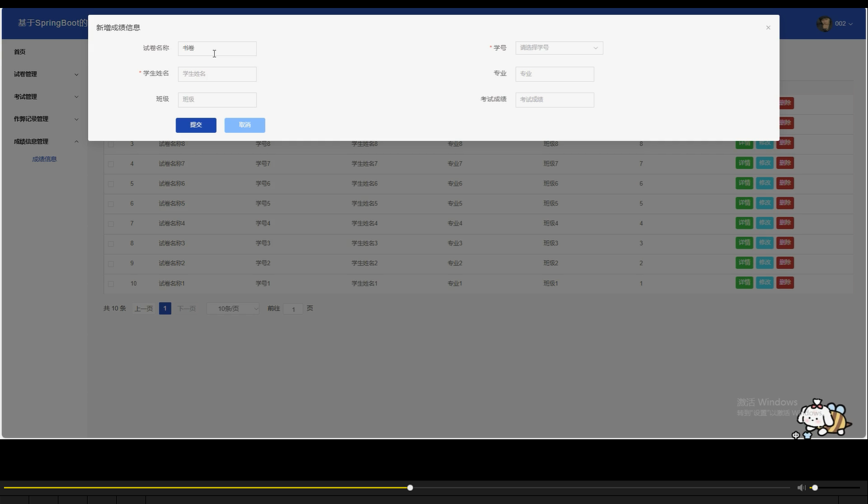Screen dimensions: 868x504
Task: Focus the 学生姓名 input field
Action: [217, 74]
